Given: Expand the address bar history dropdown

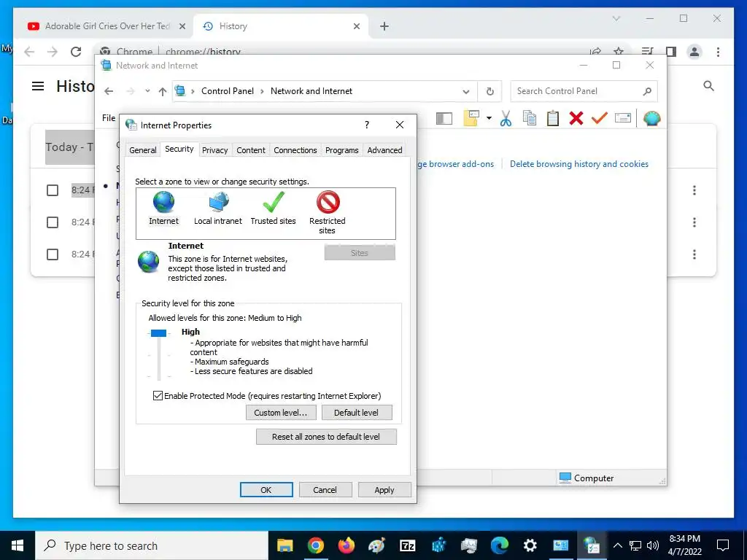Looking at the screenshot, I should pyautogui.click(x=466, y=92).
